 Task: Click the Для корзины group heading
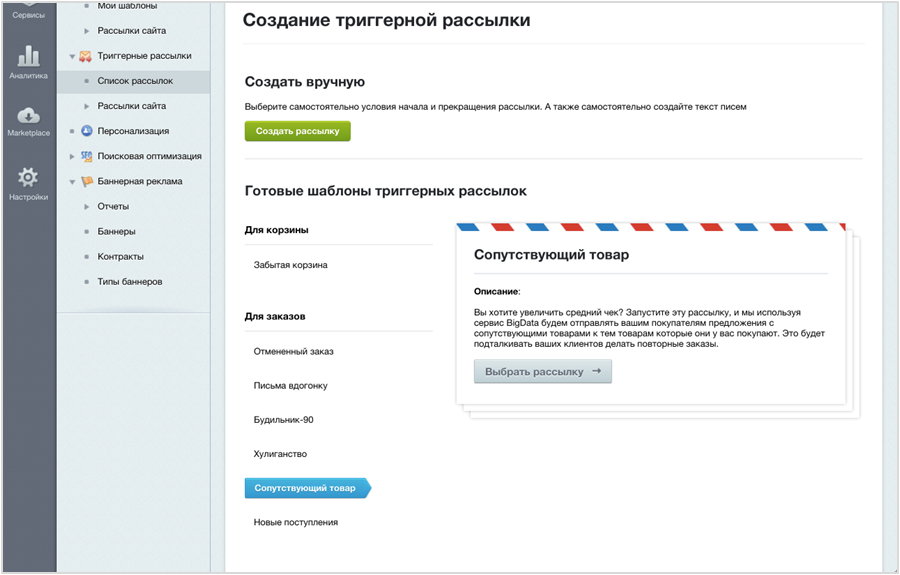tap(276, 230)
